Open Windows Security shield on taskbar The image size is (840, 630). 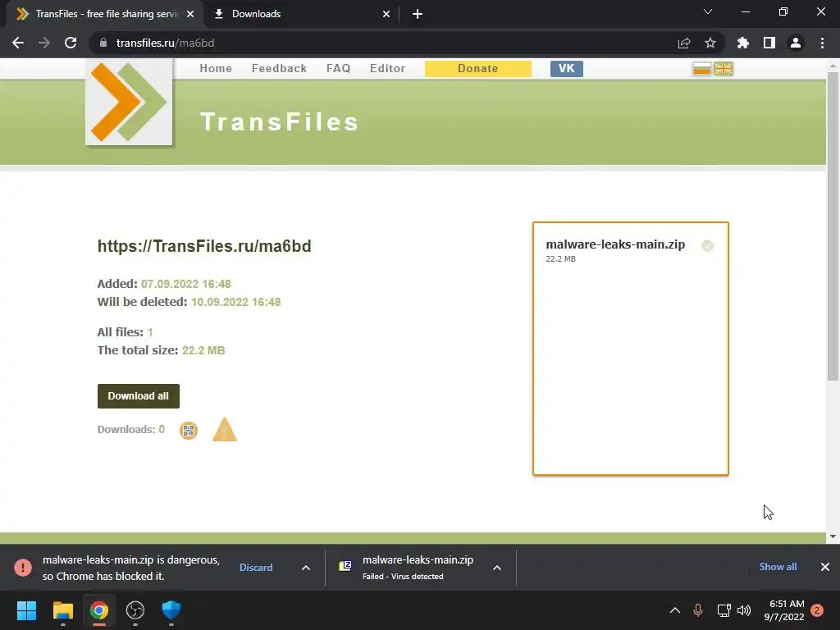(171, 609)
